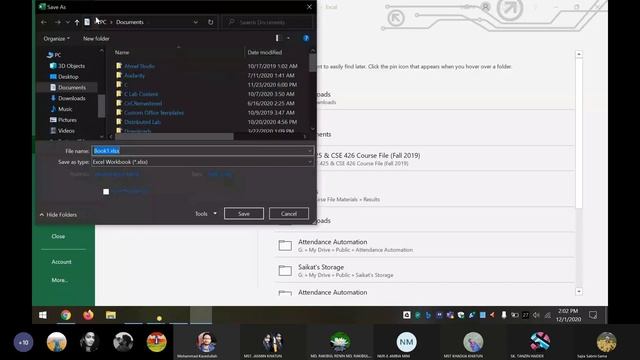Screen dimensions: 640x360
Task: Cancel the Save As dialog
Action: pyautogui.click(x=289, y=213)
